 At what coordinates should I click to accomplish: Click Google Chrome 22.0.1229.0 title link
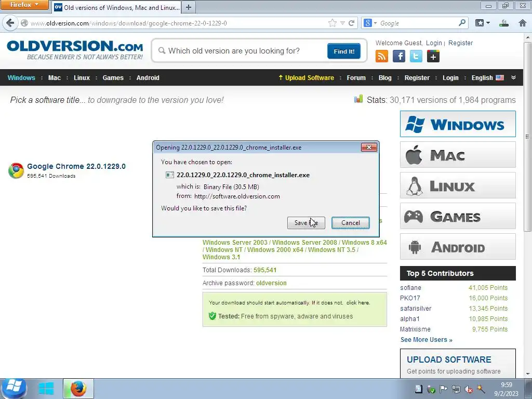pyautogui.click(x=76, y=166)
